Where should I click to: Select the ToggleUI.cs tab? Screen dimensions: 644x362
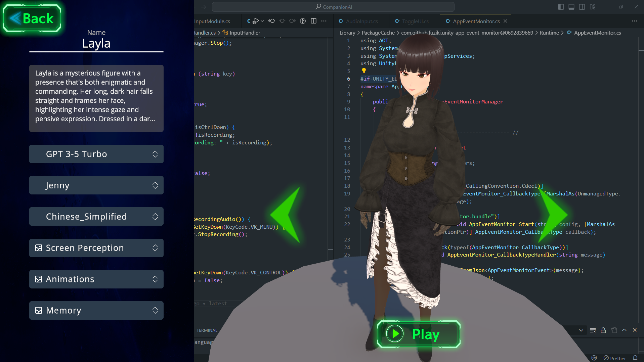tap(415, 21)
